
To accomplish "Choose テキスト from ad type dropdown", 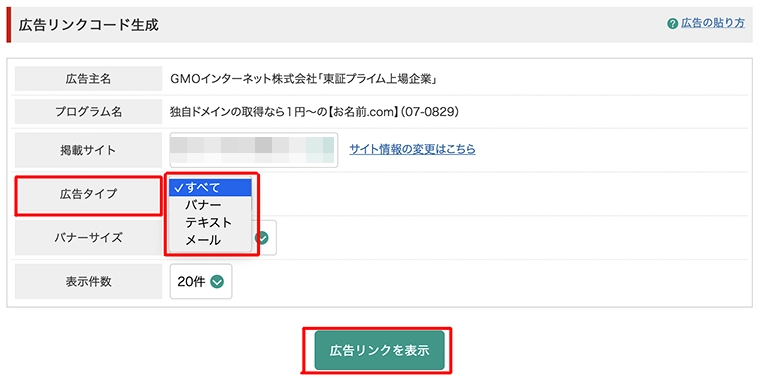I will (x=210, y=222).
